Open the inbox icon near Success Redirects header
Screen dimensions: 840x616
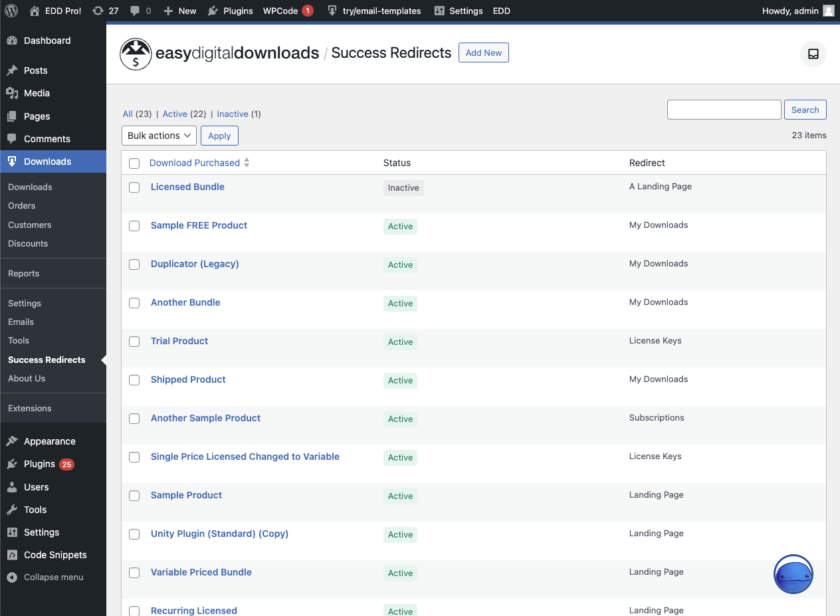[813, 54]
